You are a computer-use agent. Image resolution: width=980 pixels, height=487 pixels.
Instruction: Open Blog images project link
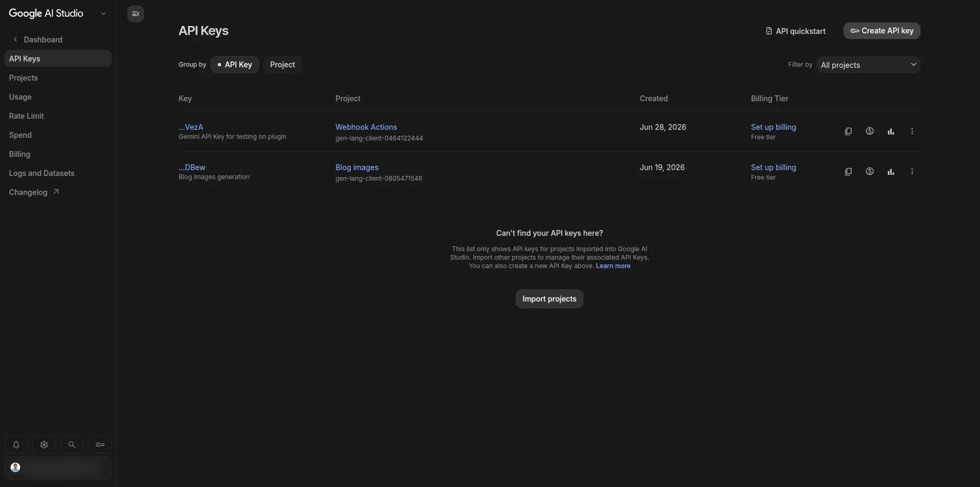pos(357,167)
